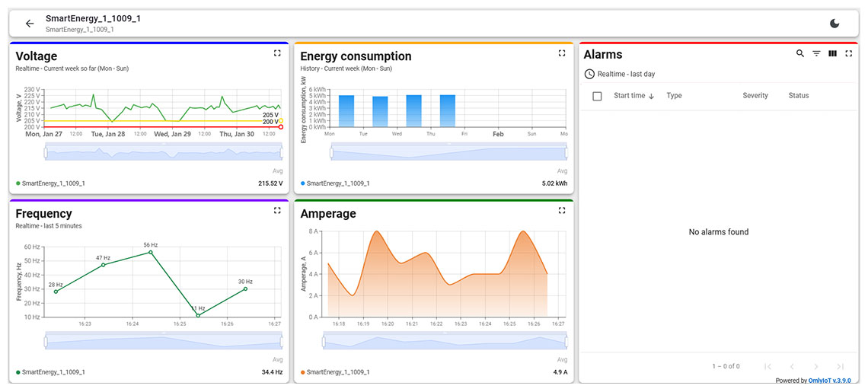This screenshot has height=392, width=868.
Task: Search alarms with magnifier icon
Action: (x=799, y=54)
